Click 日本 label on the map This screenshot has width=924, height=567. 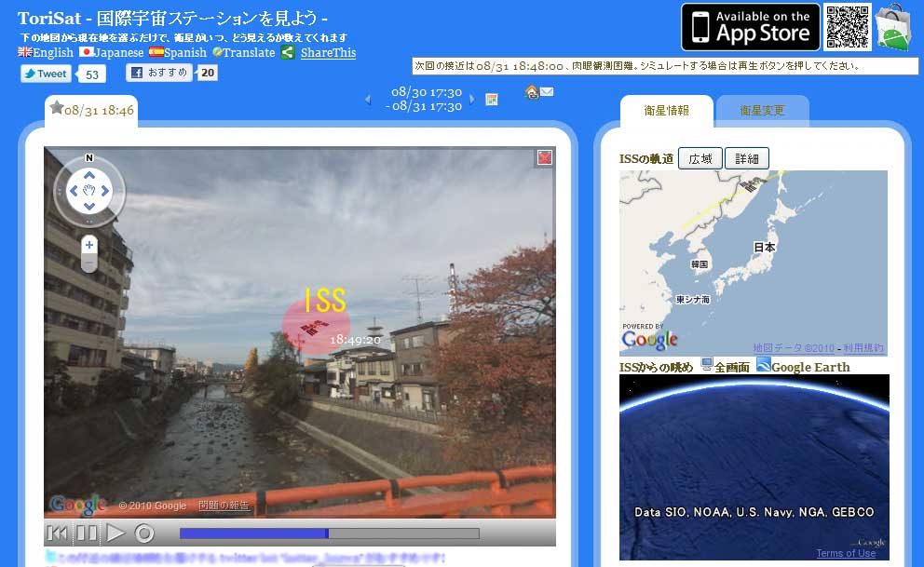point(765,248)
